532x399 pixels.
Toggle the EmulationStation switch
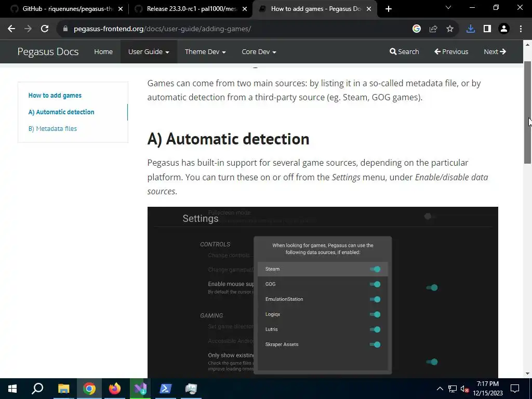(x=375, y=299)
